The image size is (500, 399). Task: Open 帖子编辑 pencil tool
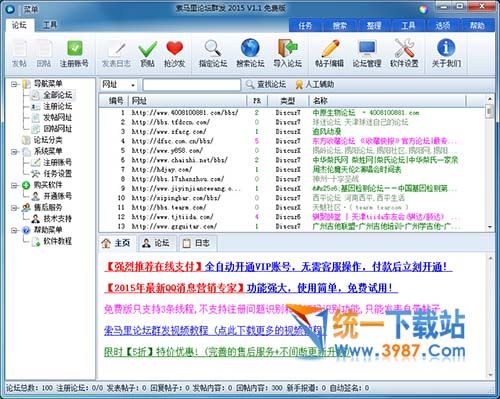[329, 54]
